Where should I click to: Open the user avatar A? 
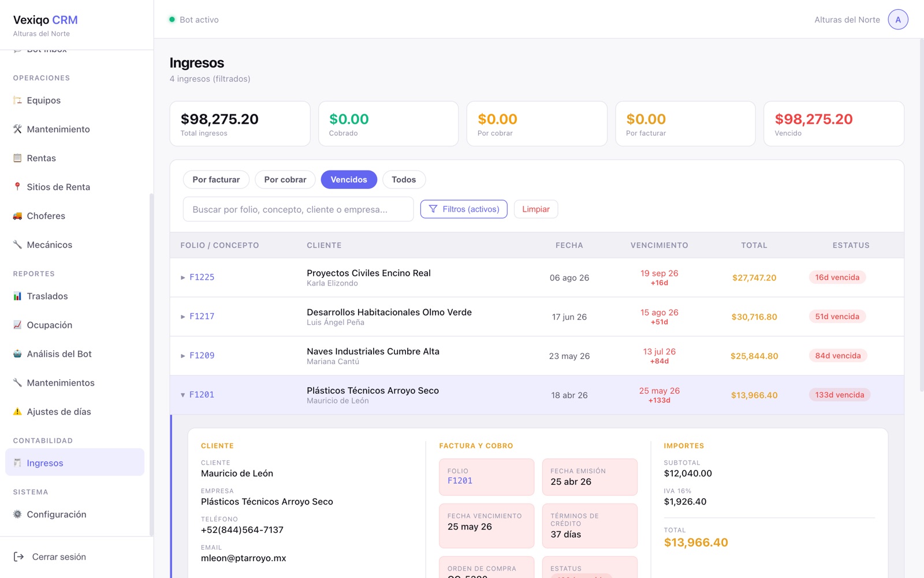coord(898,20)
